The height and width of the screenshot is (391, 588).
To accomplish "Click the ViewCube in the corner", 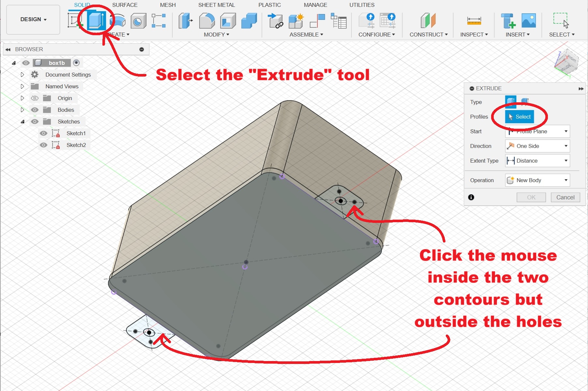I will coord(567,61).
